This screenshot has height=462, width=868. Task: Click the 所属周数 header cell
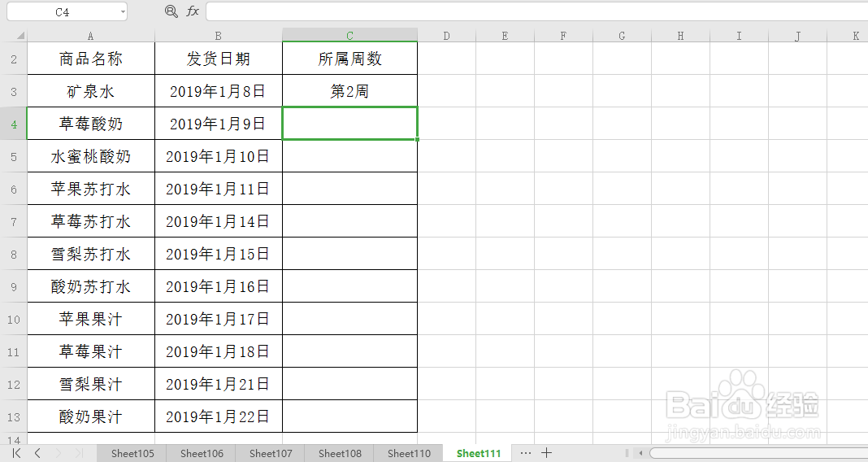click(x=349, y=59)
